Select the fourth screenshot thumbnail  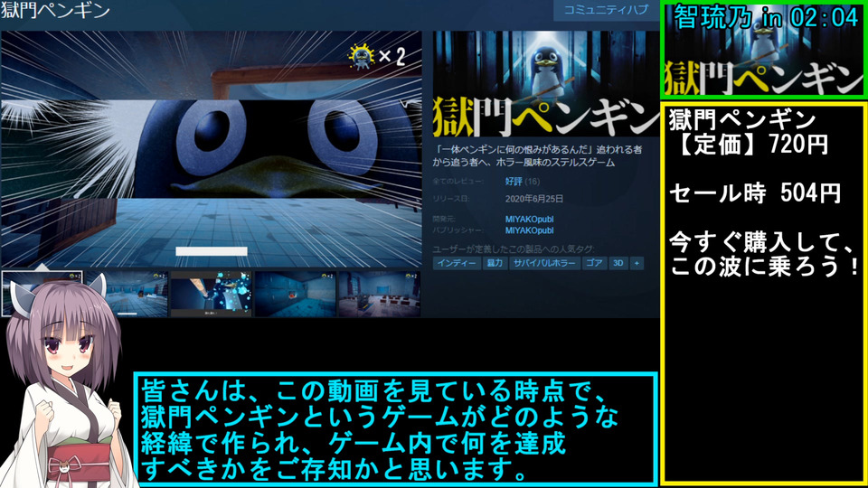click(x=295, y=294)
